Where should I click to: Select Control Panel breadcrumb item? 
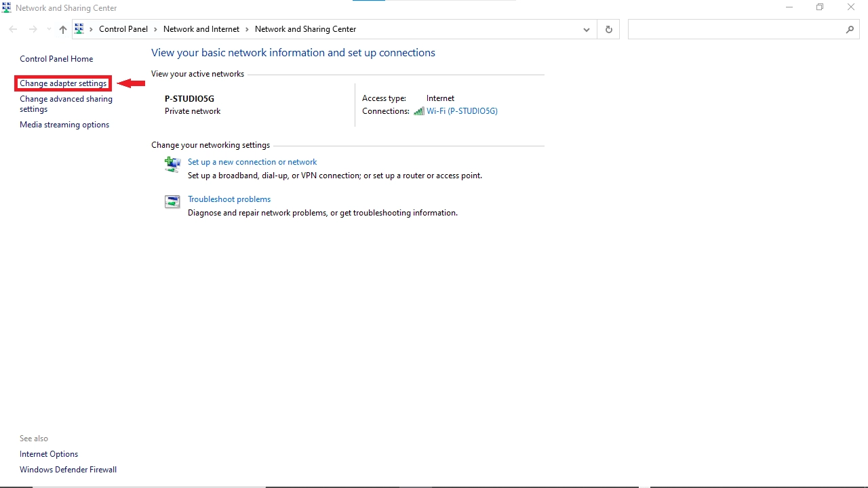[123, 29]
